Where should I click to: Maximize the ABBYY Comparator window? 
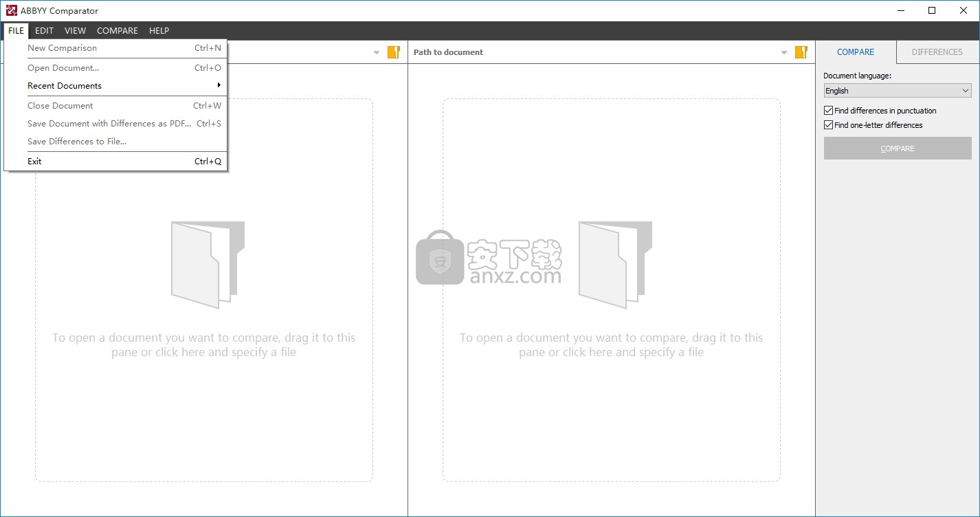pos(932,10)
